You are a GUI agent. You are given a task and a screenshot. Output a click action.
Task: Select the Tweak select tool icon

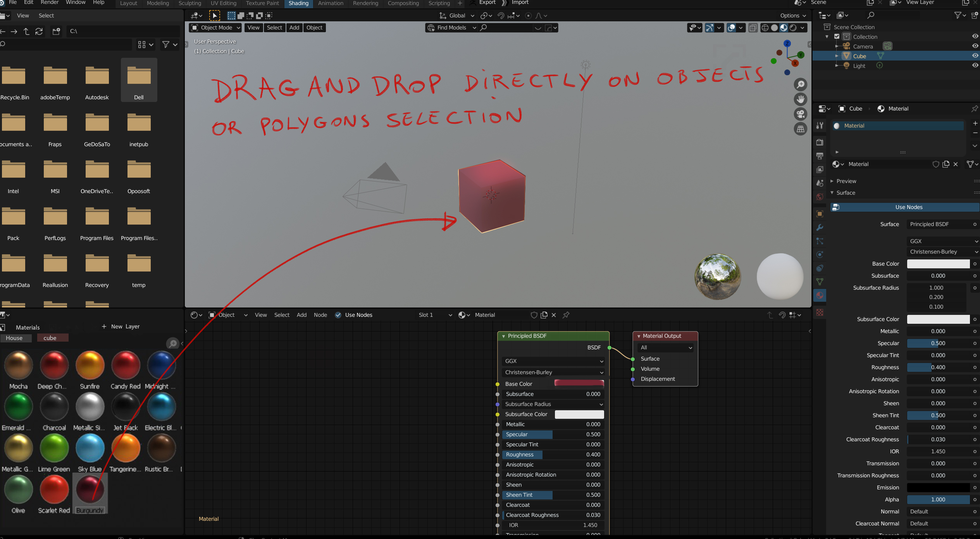point(214,16)
